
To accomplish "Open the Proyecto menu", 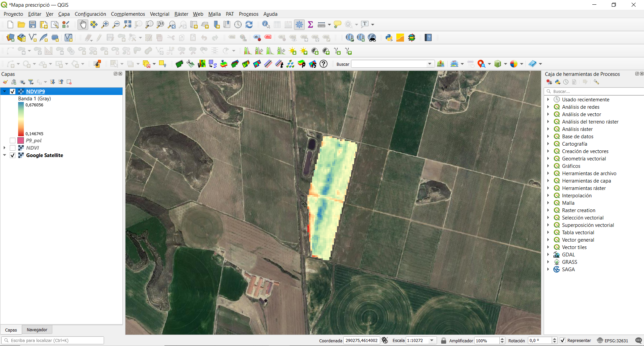I will pos(13,14).
